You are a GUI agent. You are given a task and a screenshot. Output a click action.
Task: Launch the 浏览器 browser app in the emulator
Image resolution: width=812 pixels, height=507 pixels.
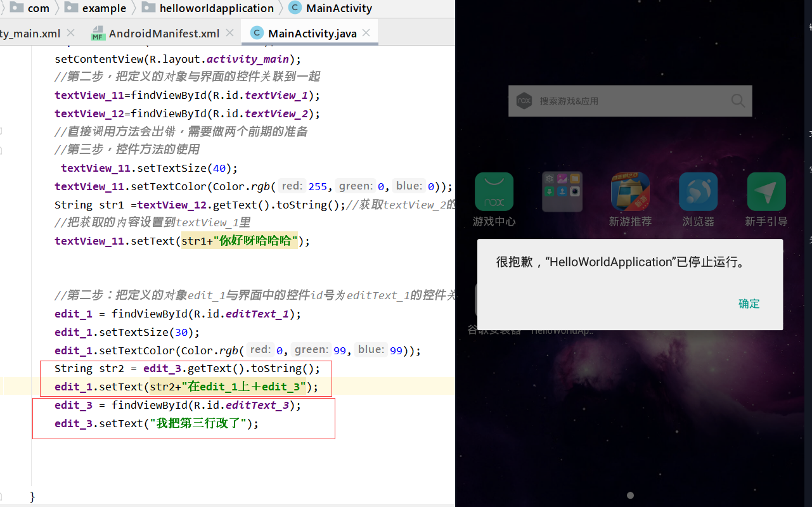click(698, 191)
